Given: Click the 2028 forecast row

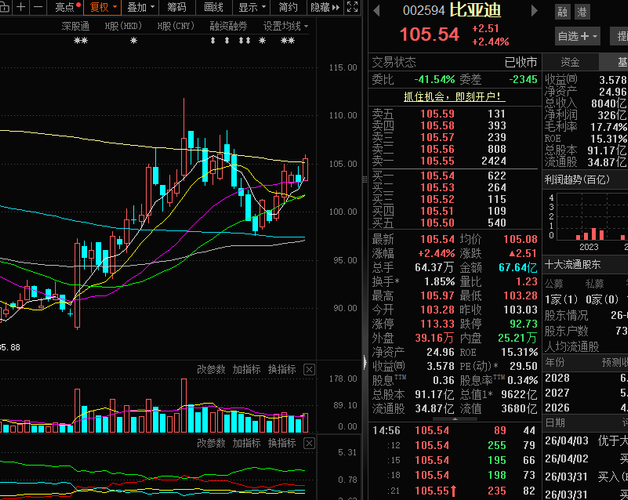Looking at the screenshot, I should [x=586, y=378].
